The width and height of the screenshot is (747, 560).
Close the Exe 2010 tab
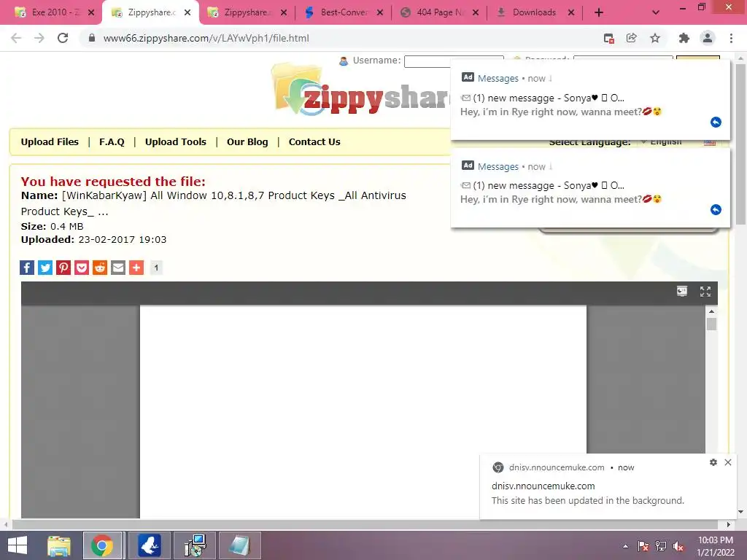(91, 13)
